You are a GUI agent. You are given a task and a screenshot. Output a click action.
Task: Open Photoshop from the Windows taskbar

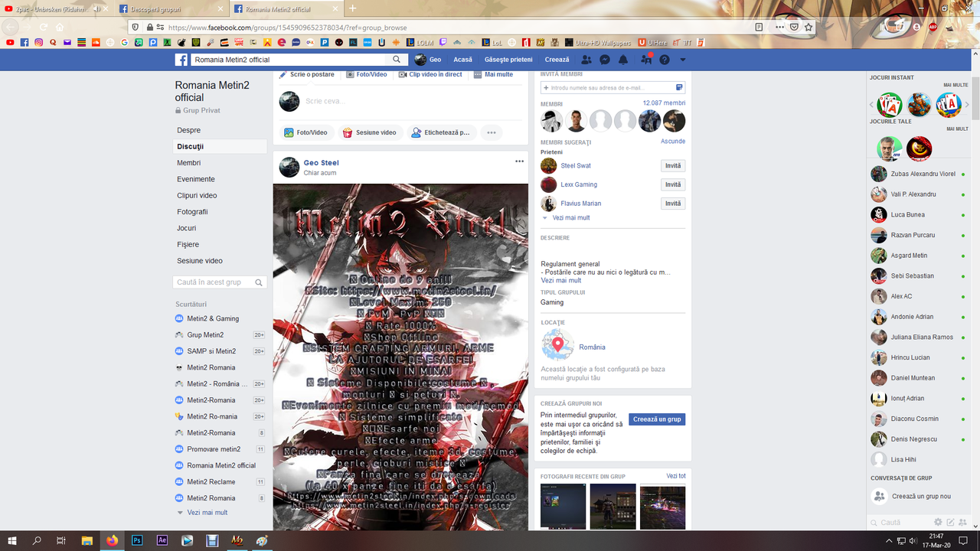pos(137,540)
